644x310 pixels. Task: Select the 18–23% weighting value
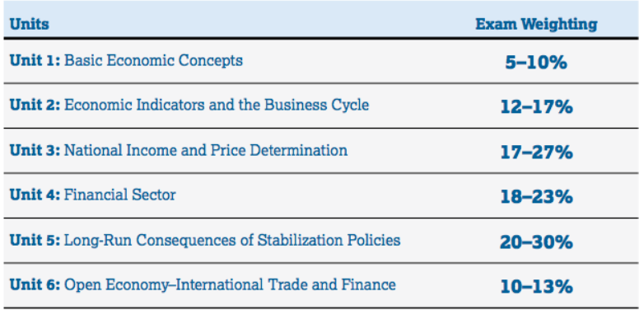pos(536,197)
